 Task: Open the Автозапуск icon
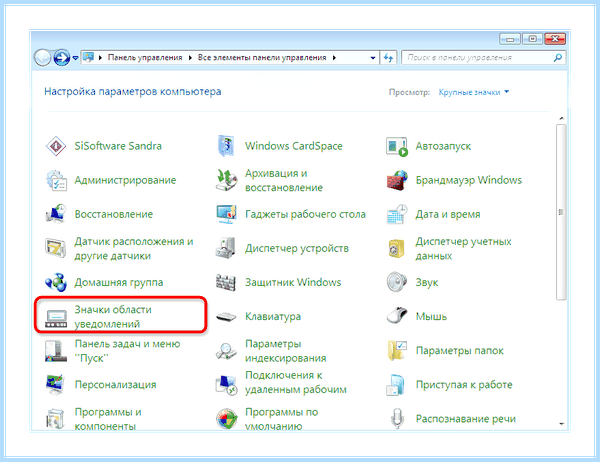pos(397,147)
